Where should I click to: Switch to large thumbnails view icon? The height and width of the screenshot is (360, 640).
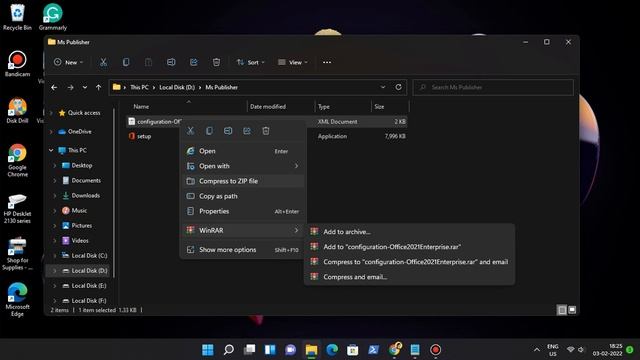click(x=572, y=310)
